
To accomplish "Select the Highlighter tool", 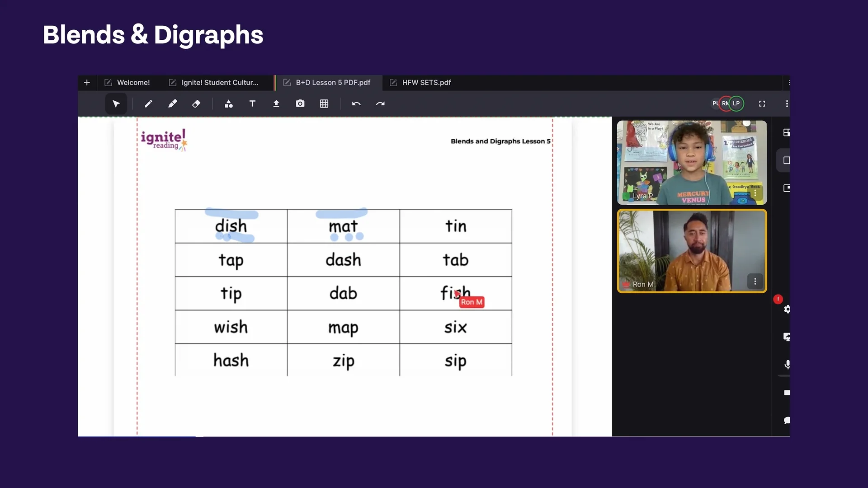I will 172,103.
